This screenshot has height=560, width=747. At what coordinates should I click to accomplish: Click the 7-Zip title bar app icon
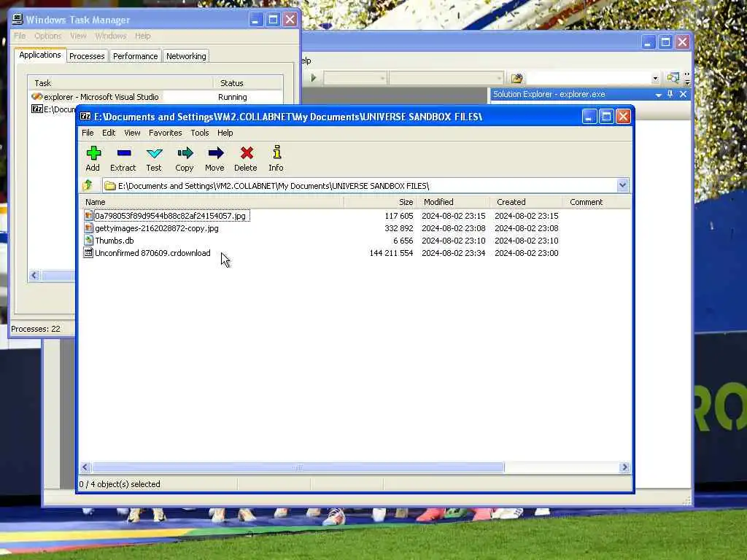(85, 116)
